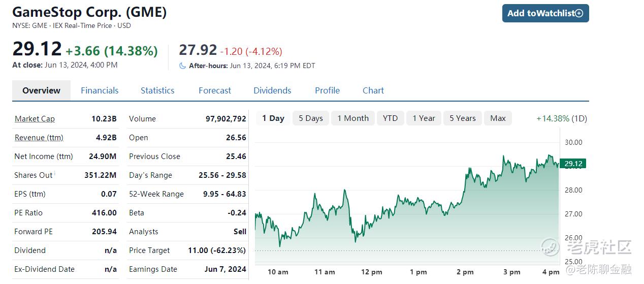644x284 pixels.
Task: Click the info icon beside Shares Out
Action: click(x=55, y=174)
